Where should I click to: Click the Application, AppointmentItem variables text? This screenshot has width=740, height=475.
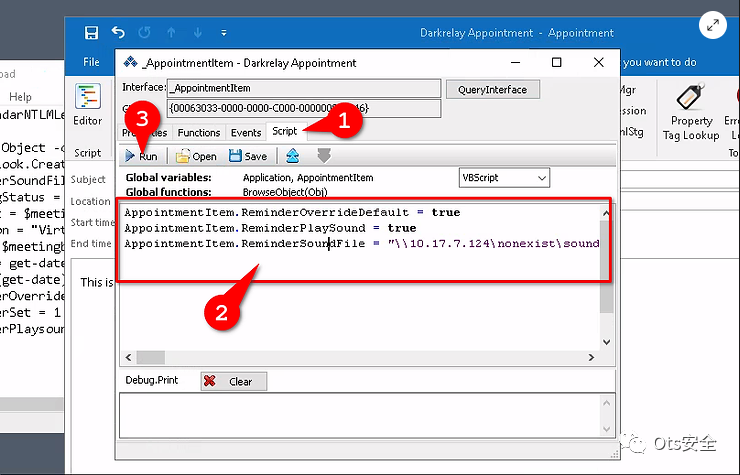pyautogui.click(x=308, y=178)
